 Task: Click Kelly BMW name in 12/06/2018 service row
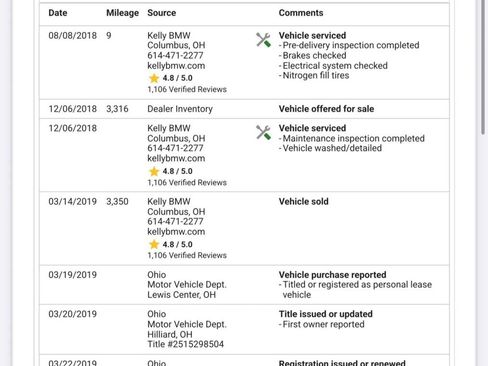click(x=169, y=128)
